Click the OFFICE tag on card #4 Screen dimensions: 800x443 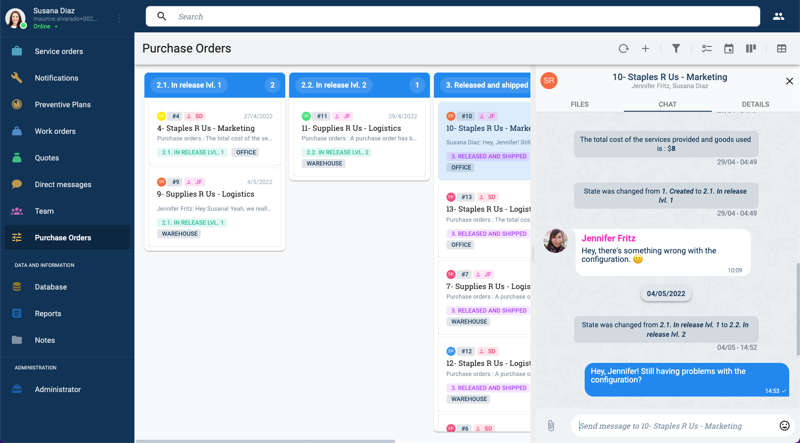click(246, 152)
